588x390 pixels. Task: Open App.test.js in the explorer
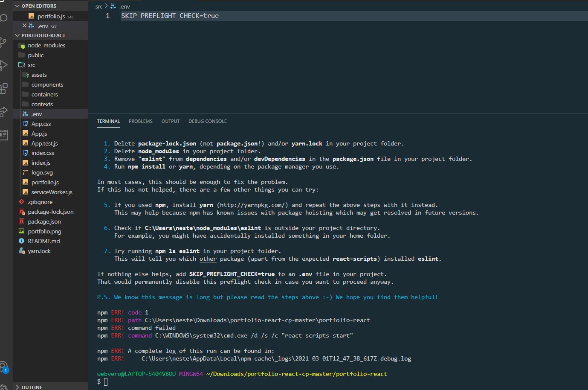pyautogui.click(x=50, y=143)
